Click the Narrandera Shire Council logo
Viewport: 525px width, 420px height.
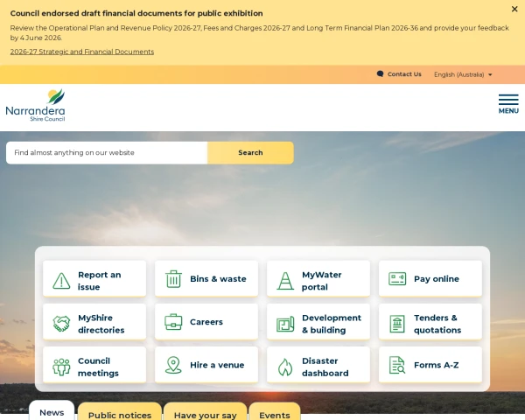coord(36,105)
